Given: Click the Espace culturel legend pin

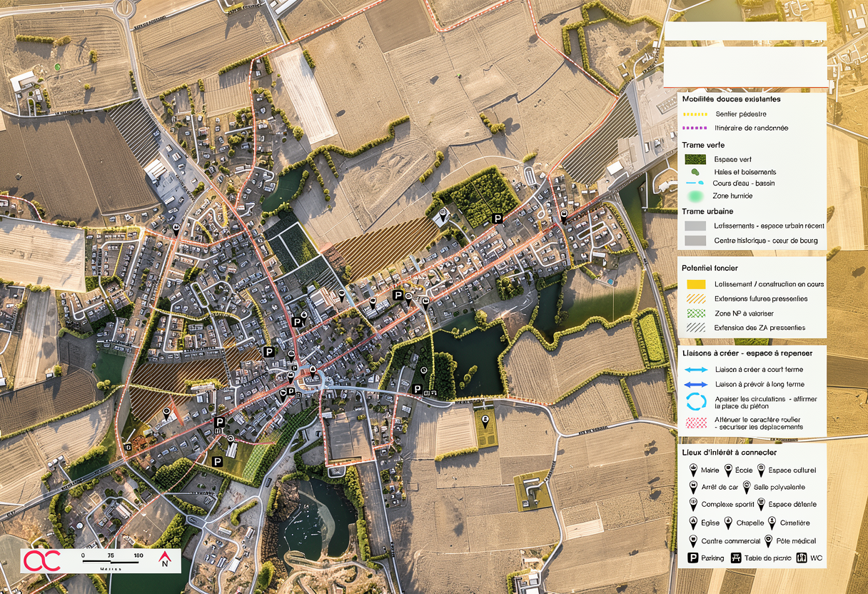Looking at the screenshot, I should pos(762,470).
